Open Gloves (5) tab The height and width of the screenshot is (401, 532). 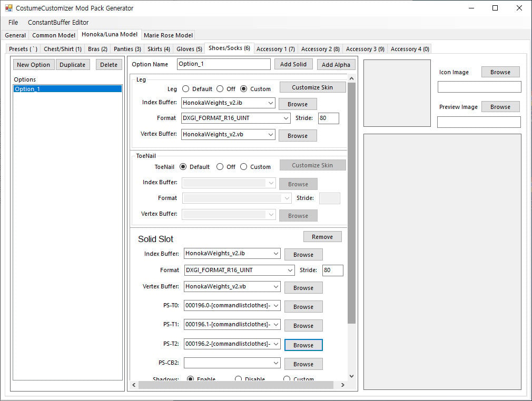click(189, 49)
